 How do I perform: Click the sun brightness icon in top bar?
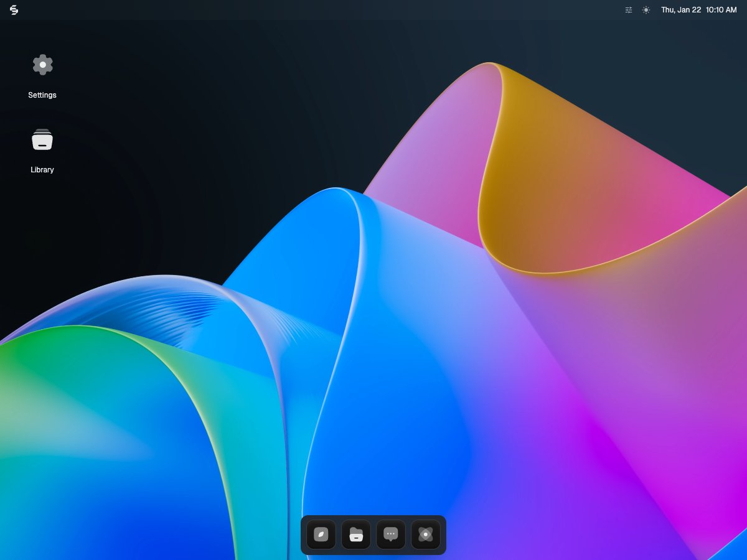coord(646,10)
